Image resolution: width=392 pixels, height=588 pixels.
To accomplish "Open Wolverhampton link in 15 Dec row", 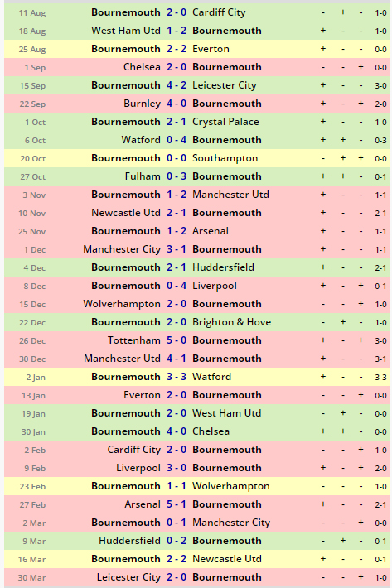I will pos(122,304).
